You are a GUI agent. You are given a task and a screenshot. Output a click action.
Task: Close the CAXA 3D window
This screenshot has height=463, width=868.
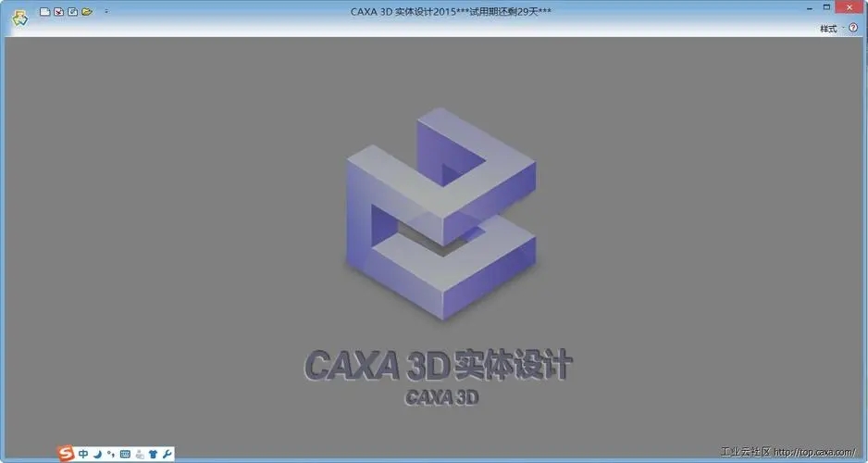(849, 7)
